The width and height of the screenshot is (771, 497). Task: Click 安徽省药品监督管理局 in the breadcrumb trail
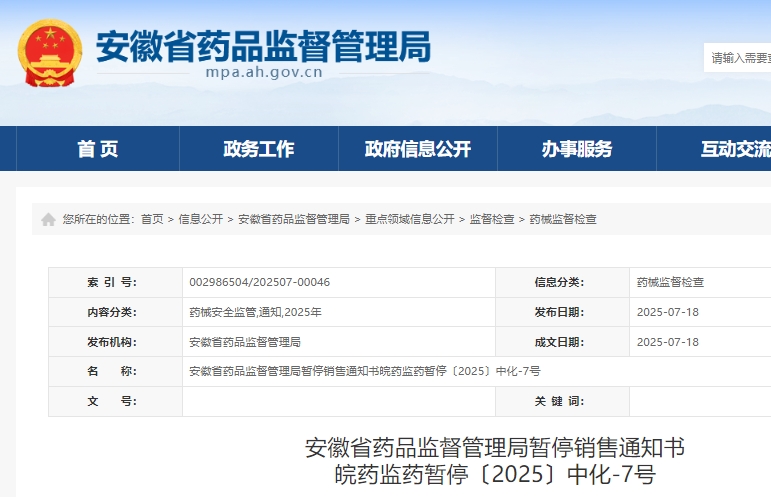pyautogui.click(x=294, y=219)
